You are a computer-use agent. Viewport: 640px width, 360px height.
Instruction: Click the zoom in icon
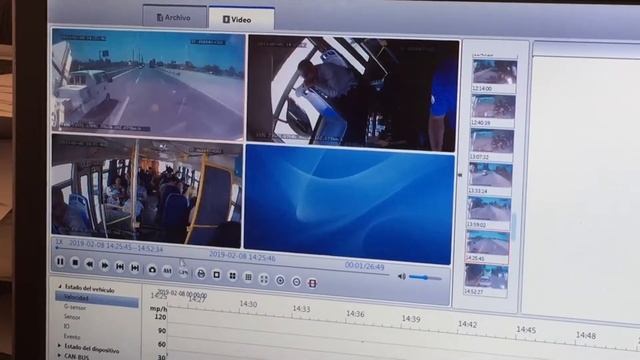[x=280, y=280]
